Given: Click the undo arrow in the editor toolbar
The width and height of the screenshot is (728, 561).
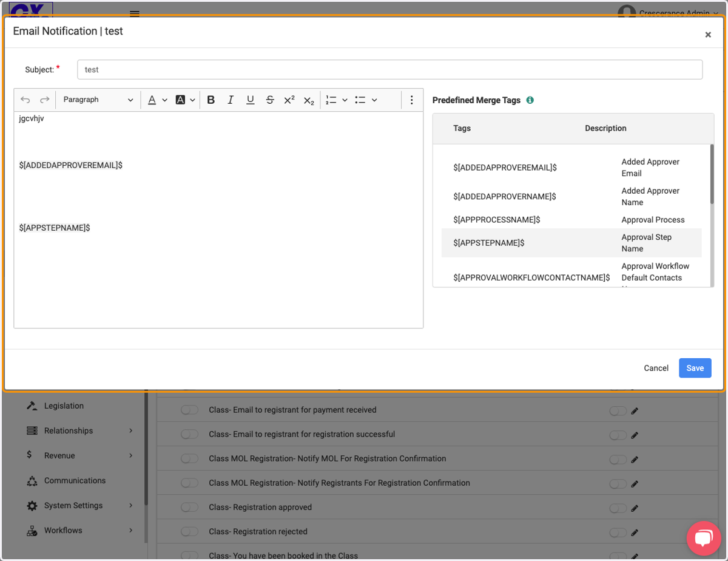Looking at the screenshot, I should (x=25, y=100).
